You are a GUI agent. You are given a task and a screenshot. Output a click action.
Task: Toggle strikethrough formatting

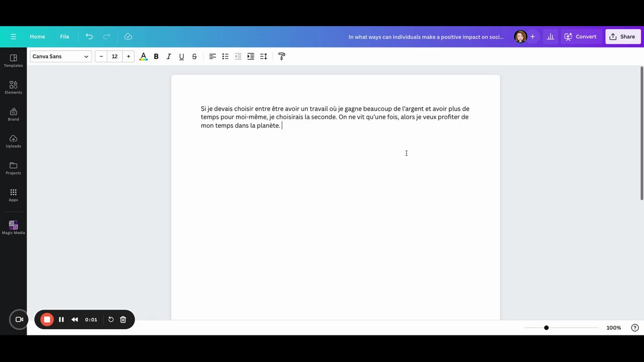point(194,56)
